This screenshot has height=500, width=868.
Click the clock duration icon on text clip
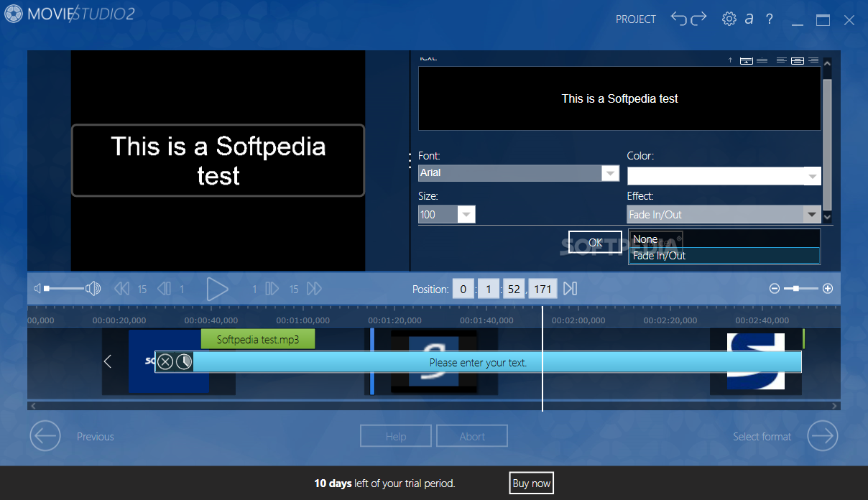pos(184,362)
